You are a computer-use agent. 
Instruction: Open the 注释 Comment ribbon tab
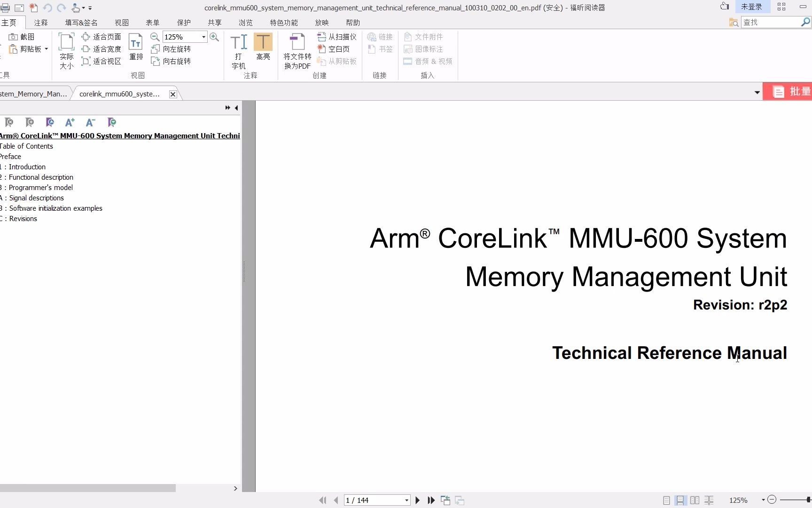coord(41,23)
